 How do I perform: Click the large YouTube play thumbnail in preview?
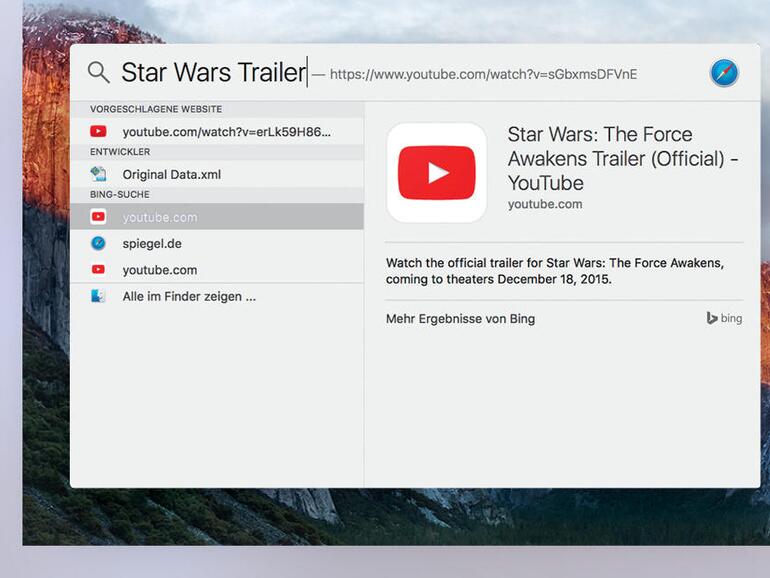pos(437,173)
